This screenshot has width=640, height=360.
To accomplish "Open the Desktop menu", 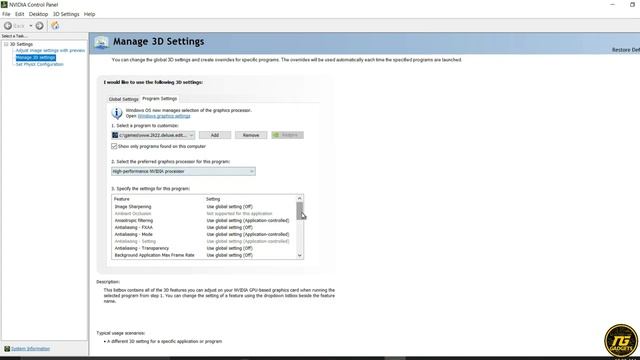I will click(x=38, y=14).
